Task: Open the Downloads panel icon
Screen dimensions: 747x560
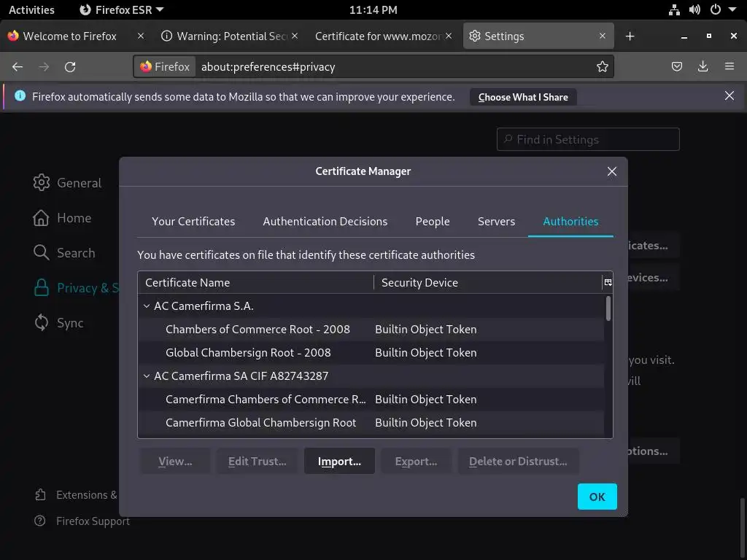Action: pyautogui.click(x=703, y=66)
